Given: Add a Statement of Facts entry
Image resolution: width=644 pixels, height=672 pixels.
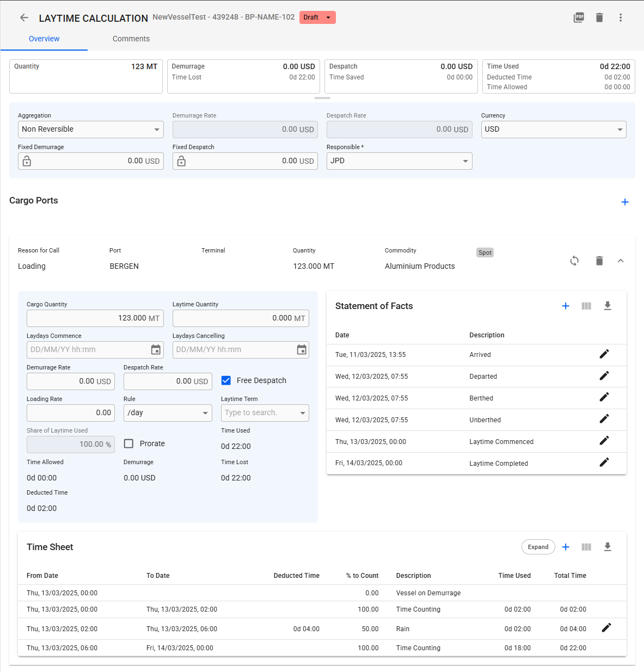Looking at the screenshot, I should point(566,306).
